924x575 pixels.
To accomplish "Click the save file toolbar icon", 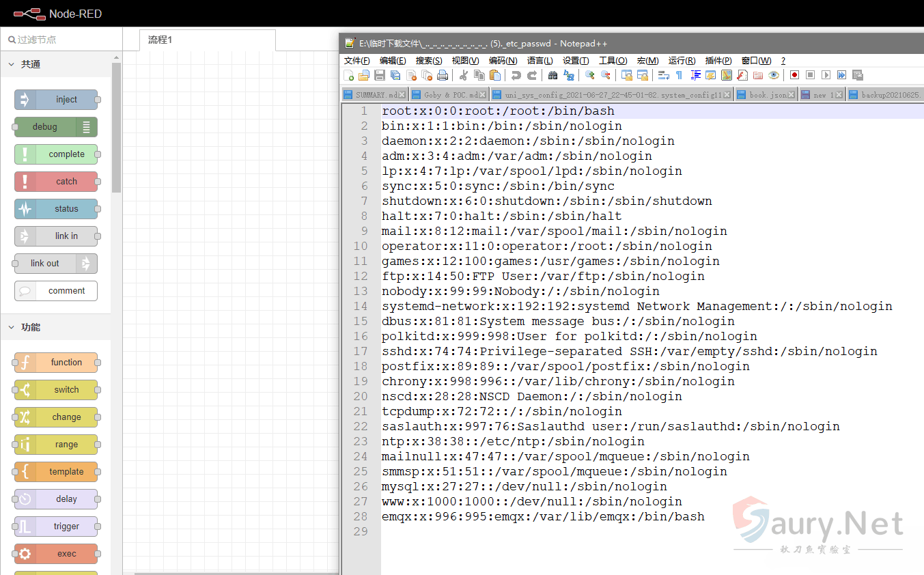I will click(380, 75).
